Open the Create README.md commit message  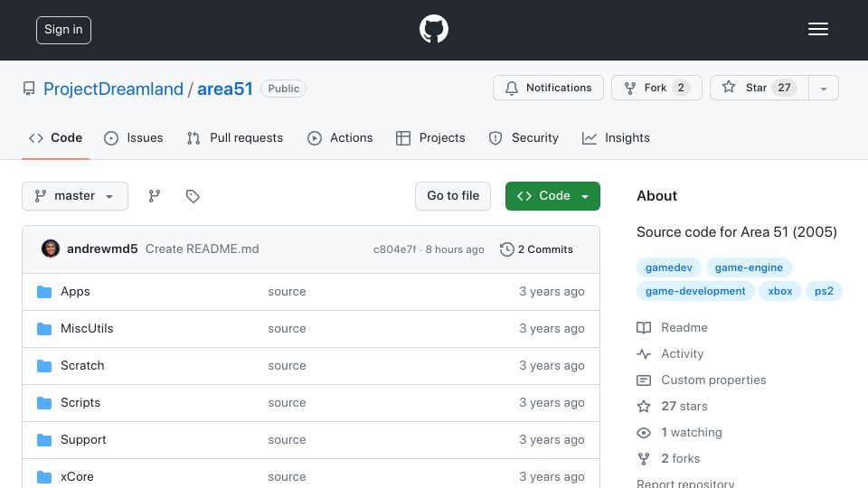click(x=202, y=249)
